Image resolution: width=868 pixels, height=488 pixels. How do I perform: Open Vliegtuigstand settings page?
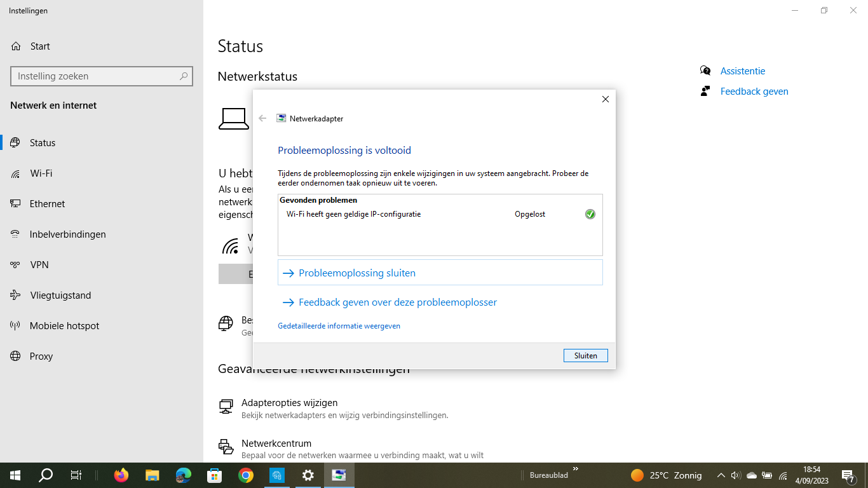click(102, 295)
